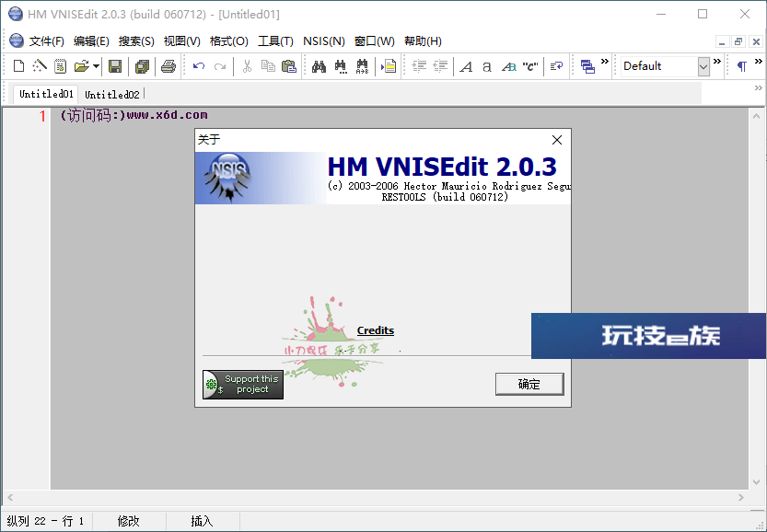Image resolution: width=767 pixels, height=532 pixels.
Task: Click the 确定 button in About dialog
Action: [x=529, y=385]
